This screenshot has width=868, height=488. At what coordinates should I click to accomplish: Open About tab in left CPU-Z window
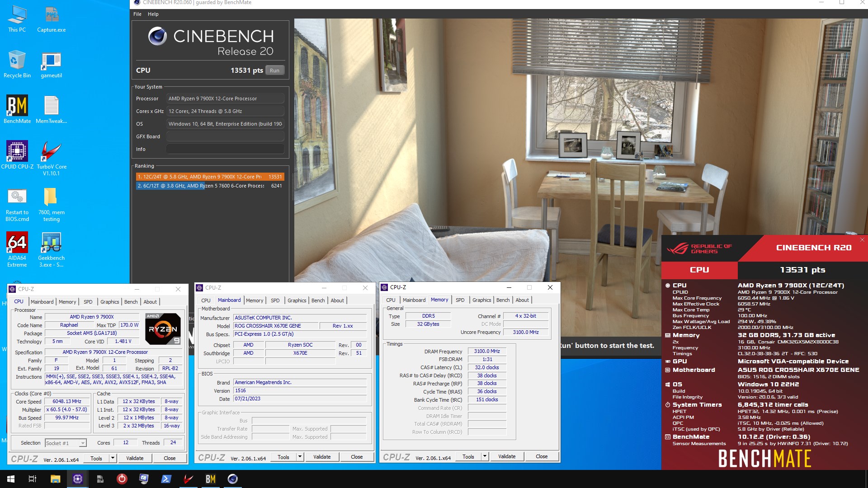[150, 302]
